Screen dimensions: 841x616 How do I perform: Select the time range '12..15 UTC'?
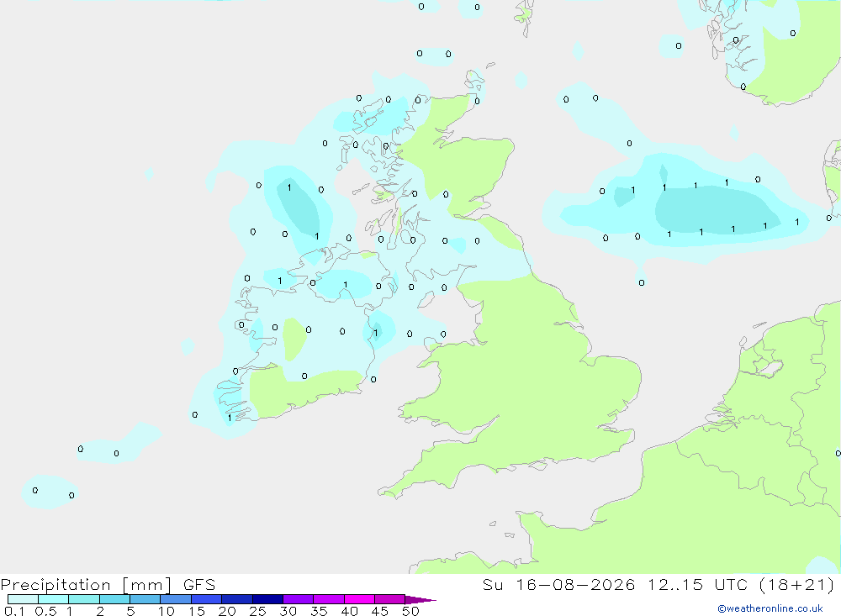(697, 585)
